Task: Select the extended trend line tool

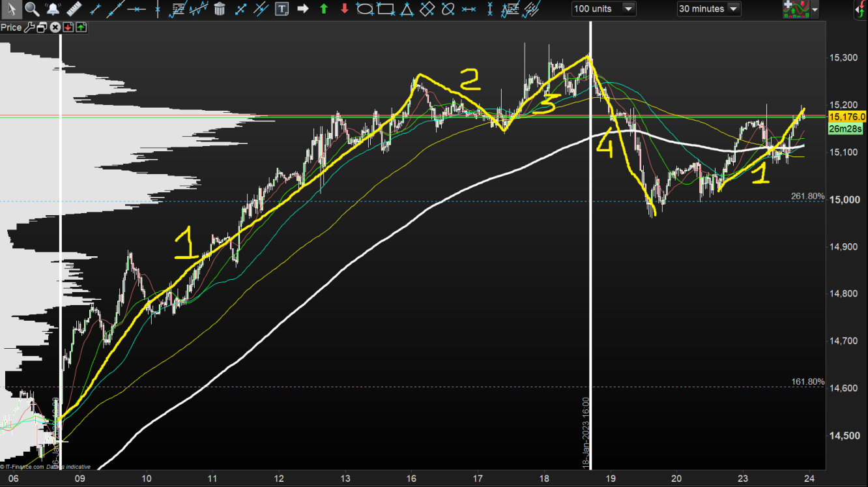Action: click(x=115, y=9)
